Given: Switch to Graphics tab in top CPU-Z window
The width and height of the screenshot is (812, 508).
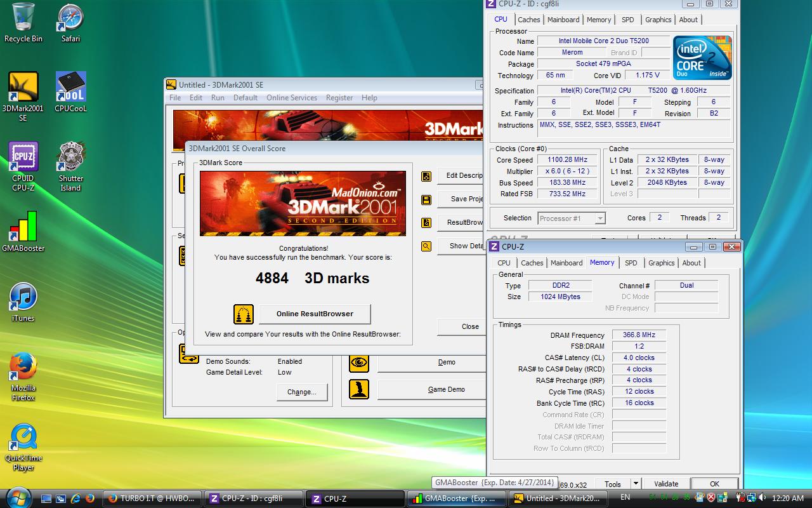Looking at the screenshot, I should [x=658, y=20].
